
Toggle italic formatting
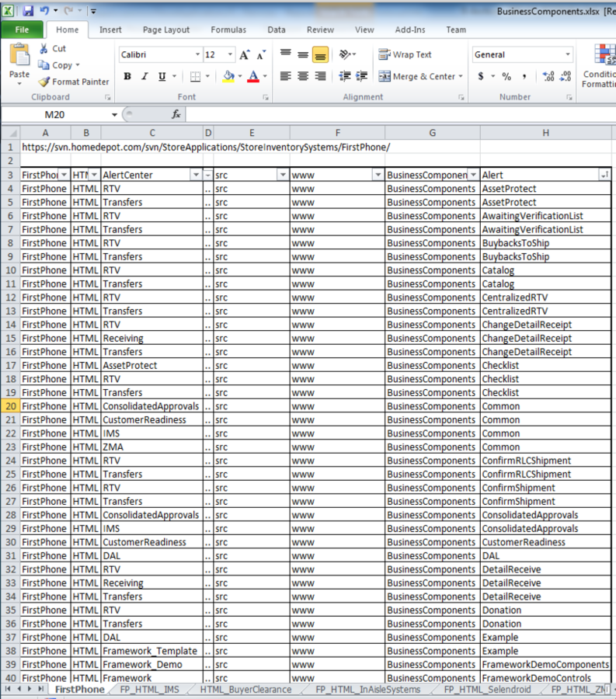pos(144,76)
